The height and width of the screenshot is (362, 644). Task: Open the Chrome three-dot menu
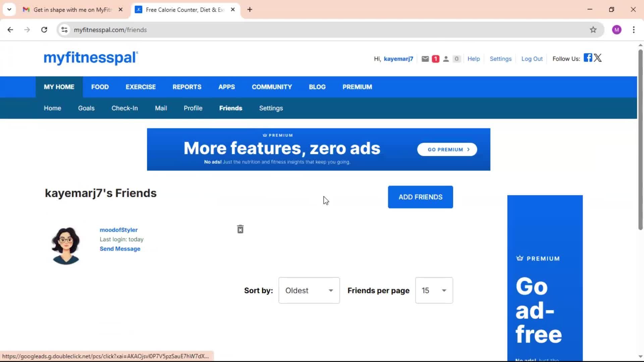[x=634, y=30]
